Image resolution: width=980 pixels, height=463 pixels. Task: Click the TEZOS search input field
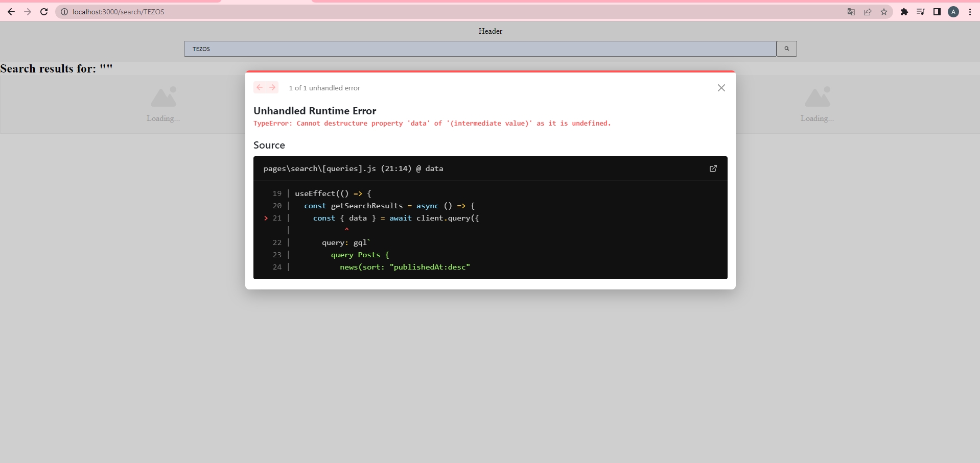pos(480,49)
